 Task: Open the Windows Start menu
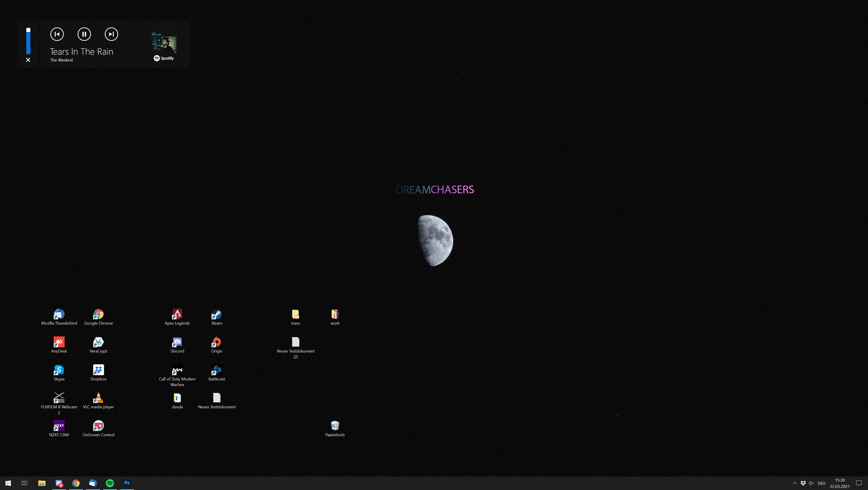(8, 483)
